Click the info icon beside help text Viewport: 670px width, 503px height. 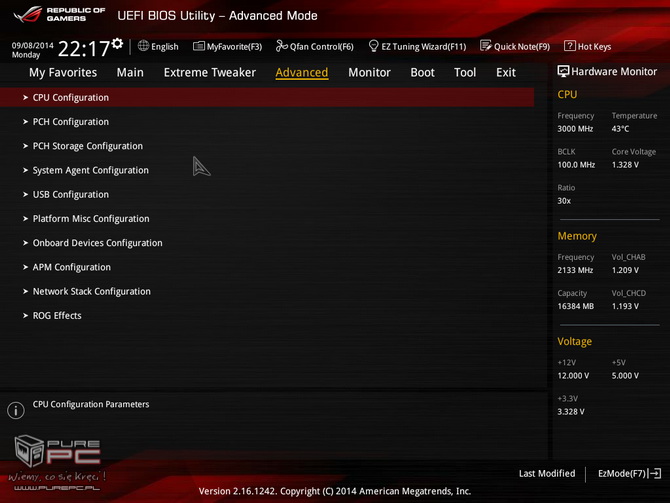[16, 410]
